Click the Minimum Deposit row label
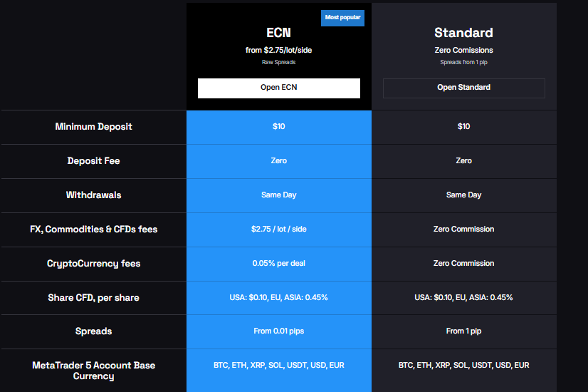 coord(93,127)
